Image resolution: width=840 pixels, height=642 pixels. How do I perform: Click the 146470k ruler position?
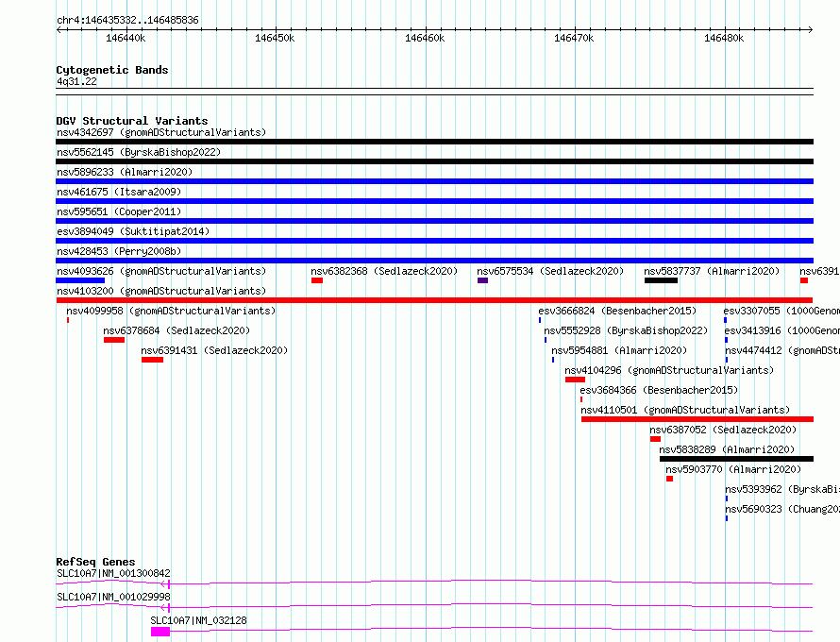pyautogui.click(x=574, y=38)
